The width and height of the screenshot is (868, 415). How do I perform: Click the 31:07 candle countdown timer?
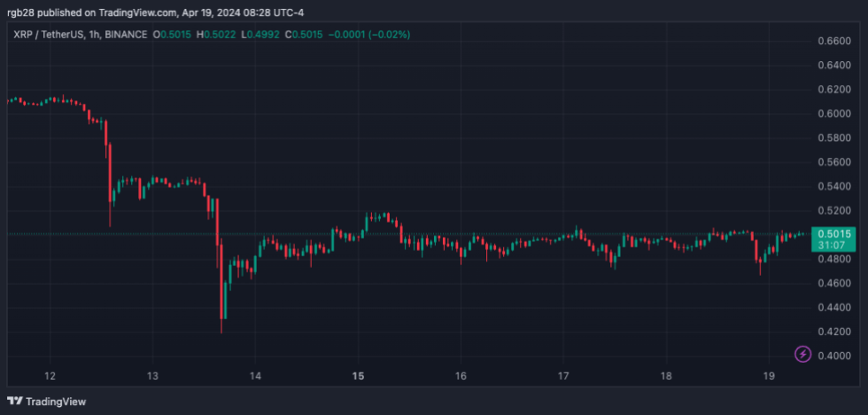coord(831,245)
